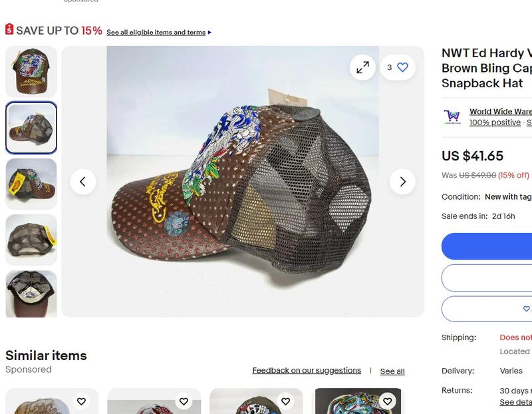Toggle watch heart on second similar item

[184, 401]
